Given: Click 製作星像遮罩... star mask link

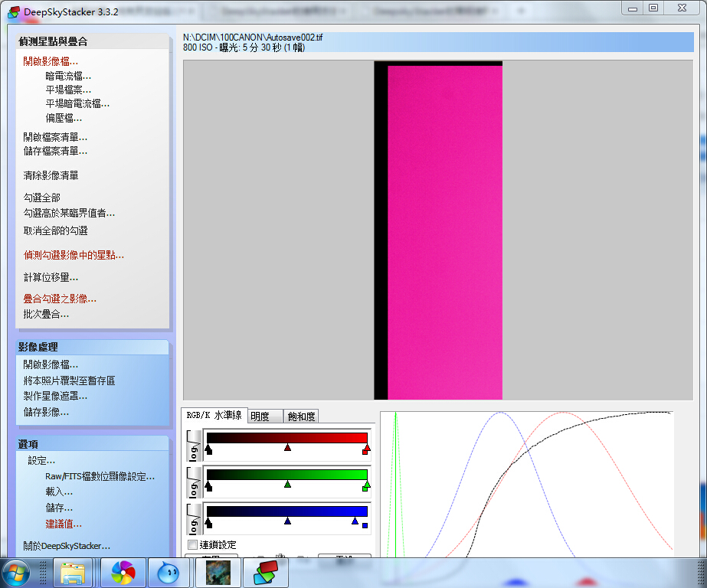Looking at the screenshot, I should [55, 396].
